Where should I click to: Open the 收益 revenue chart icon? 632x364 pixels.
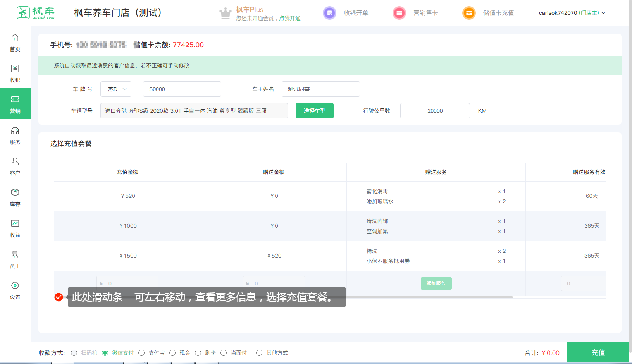(15, 224)
